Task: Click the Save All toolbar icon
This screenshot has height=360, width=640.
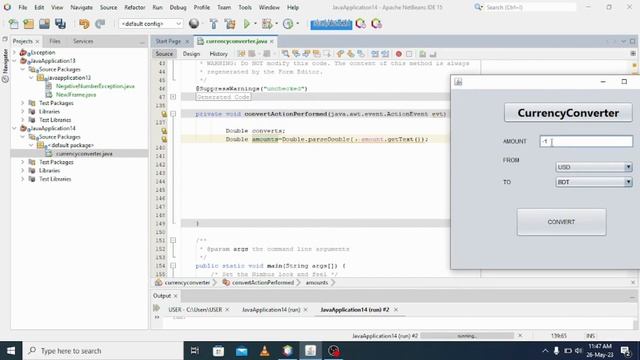Action: coord(60,24)
